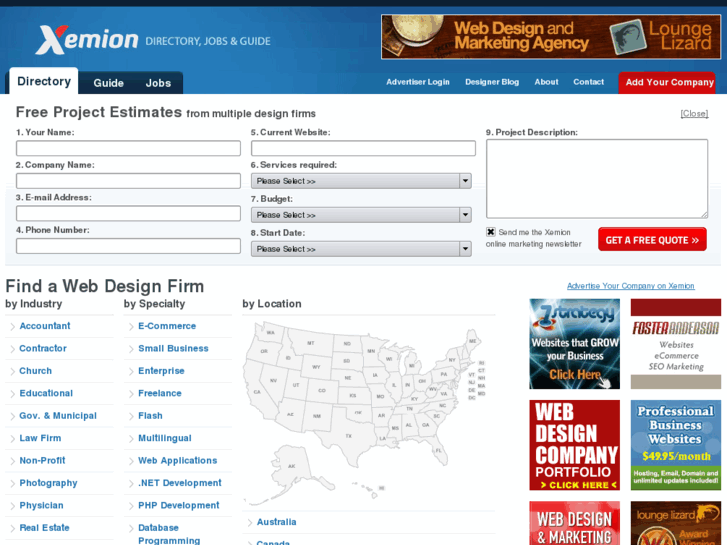Image resolution: width=727 pixels, height=545 pixels.
Task: Click California on the US map
Action: [257, 392]
